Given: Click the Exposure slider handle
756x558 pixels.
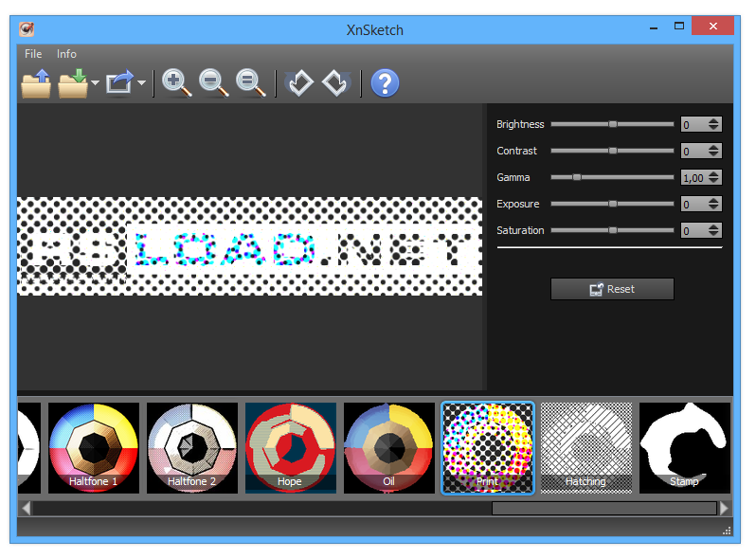Looking at the screenshot, I should pos(612,204).
